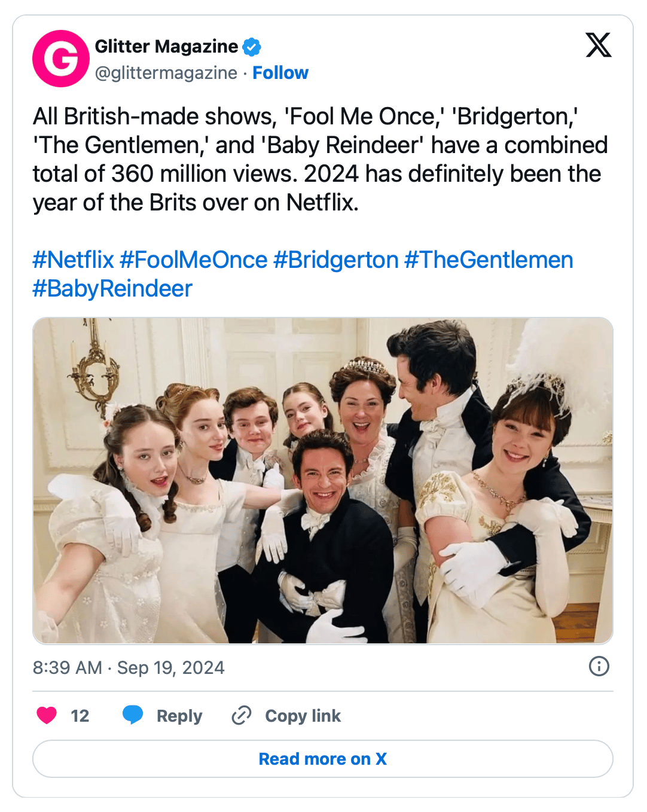647x812 pixels.
Task: Click the Copy link text
Action: [303, 716]
